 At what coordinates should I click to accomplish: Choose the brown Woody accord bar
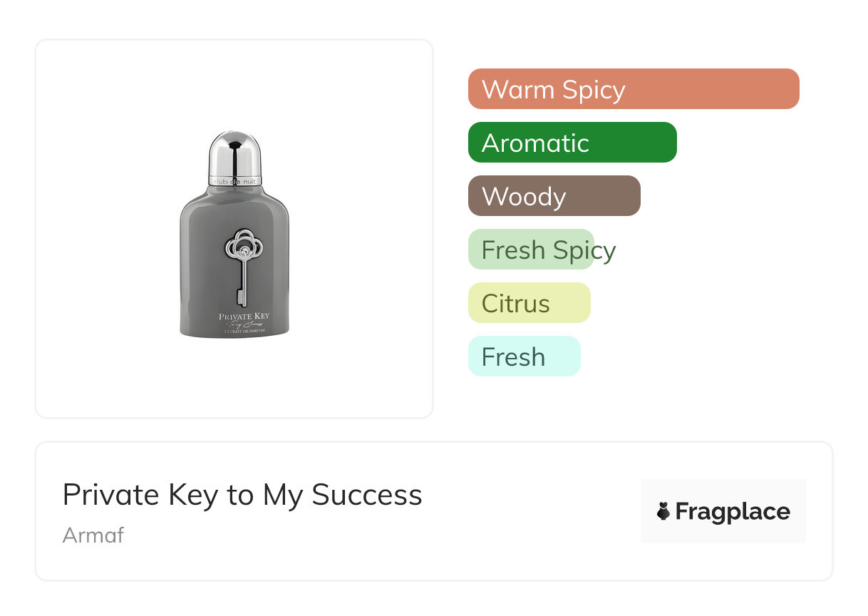pyautogui.click(x=554, y=196)
